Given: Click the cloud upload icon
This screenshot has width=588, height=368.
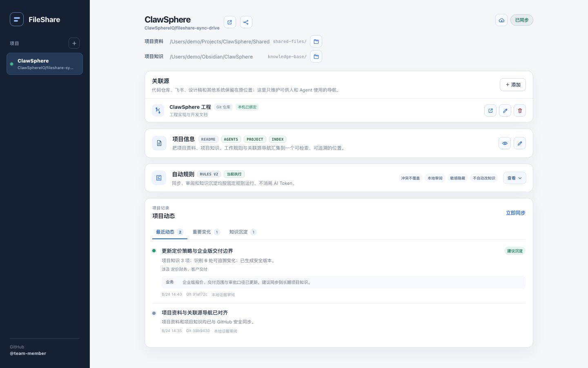Looking at the screenshot, I should [501, 20].
